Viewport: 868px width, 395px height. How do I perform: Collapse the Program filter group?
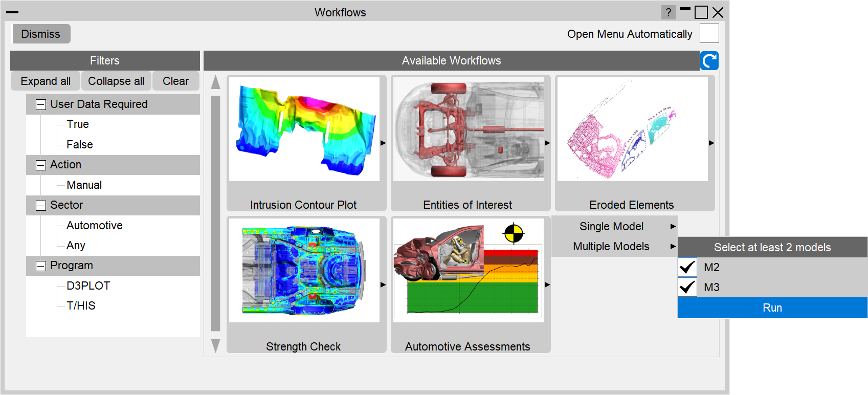point(41,266)
